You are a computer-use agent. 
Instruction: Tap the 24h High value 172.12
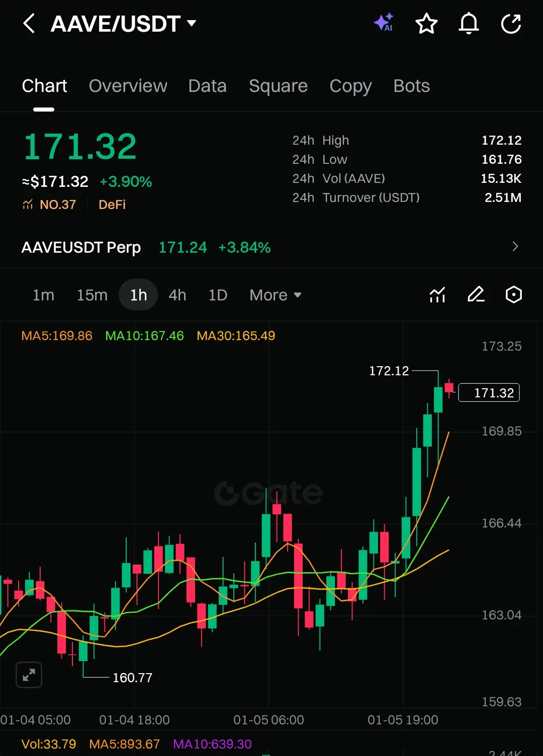(501, 140)
